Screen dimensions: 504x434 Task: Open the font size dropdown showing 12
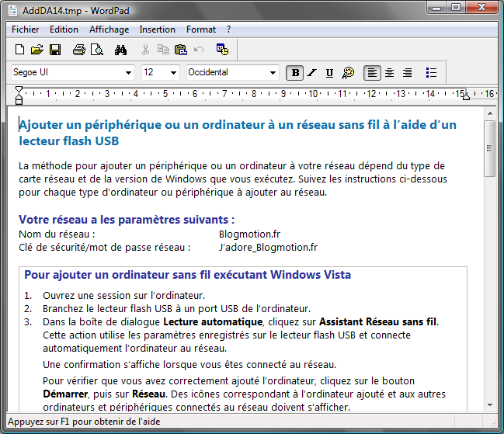tap(172, 73)
